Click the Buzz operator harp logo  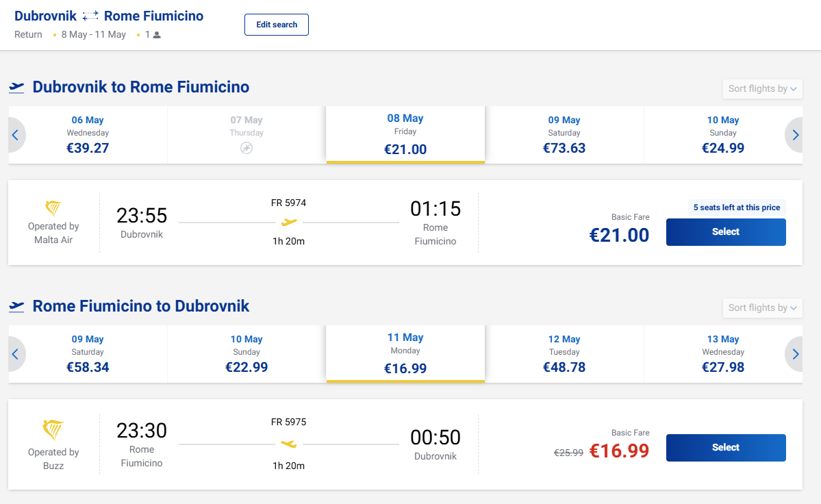tap(53, 430)
